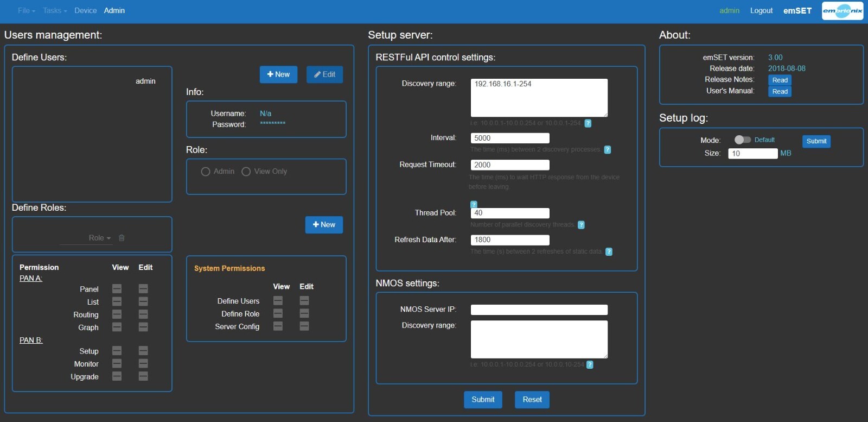This screenshot has height=422, width=868.
Task: Open the File menu dropdown
Action: pyautogui.click(x=26, y=10)
